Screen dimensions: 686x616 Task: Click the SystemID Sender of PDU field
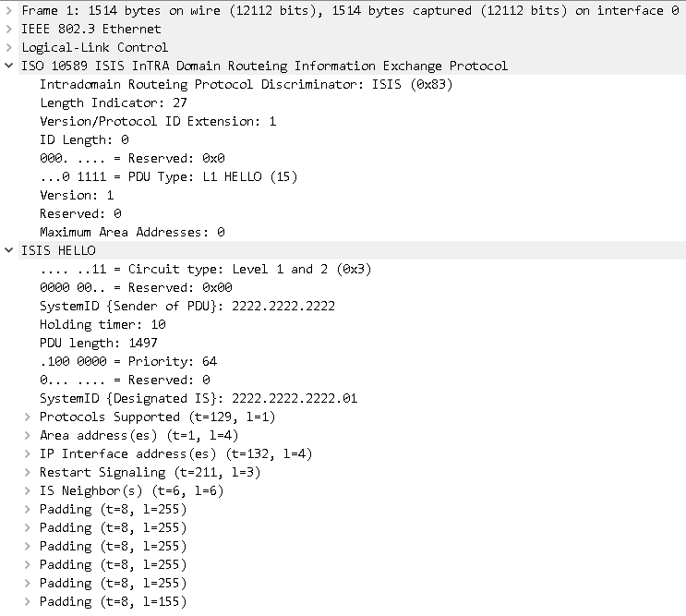(x=187, y=306)
